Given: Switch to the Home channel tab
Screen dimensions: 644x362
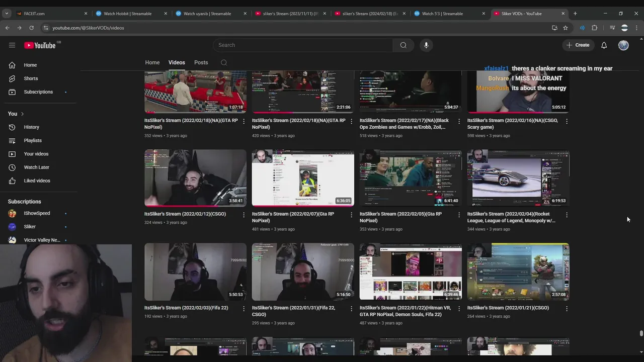Looking at the screenshot, I should [x=152, y=63].
